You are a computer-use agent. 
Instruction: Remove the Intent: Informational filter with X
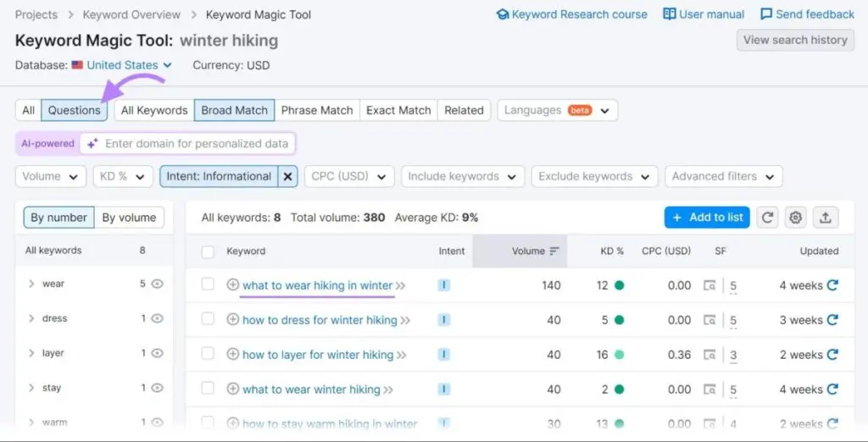288,176
